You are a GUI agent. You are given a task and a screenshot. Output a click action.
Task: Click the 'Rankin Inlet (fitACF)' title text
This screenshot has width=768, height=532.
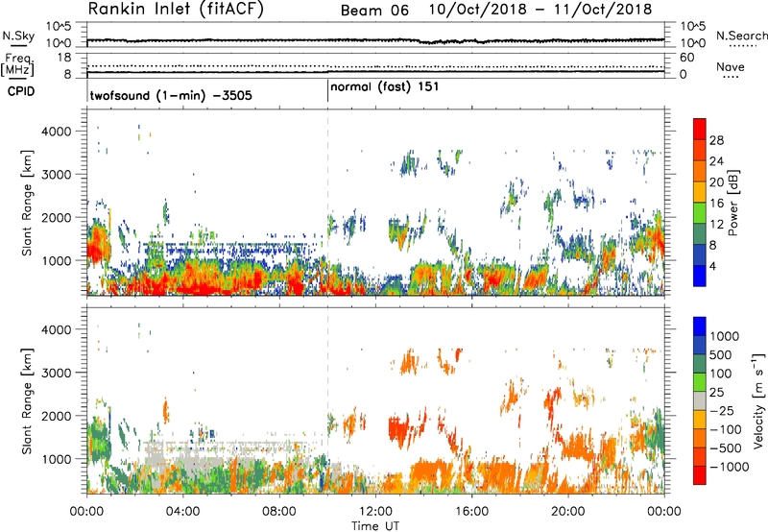pos(176,10)
